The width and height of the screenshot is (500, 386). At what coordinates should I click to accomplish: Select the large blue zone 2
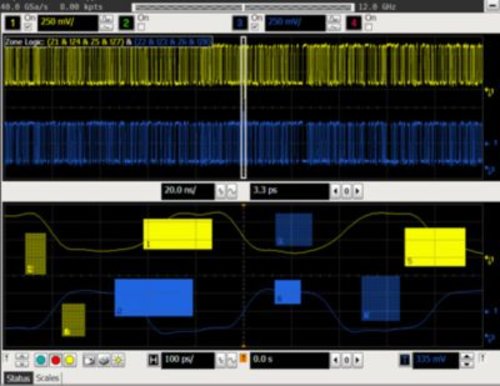pyautogui.click(x=154, y=298)
